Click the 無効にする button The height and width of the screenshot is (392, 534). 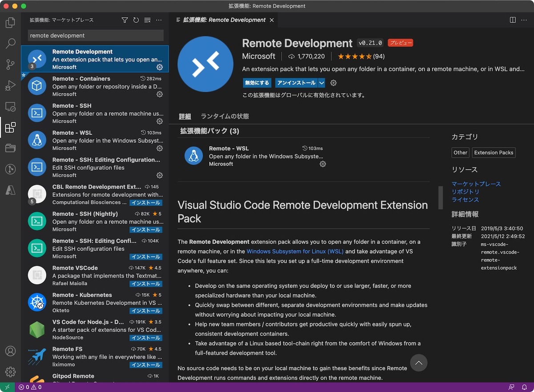257,83
